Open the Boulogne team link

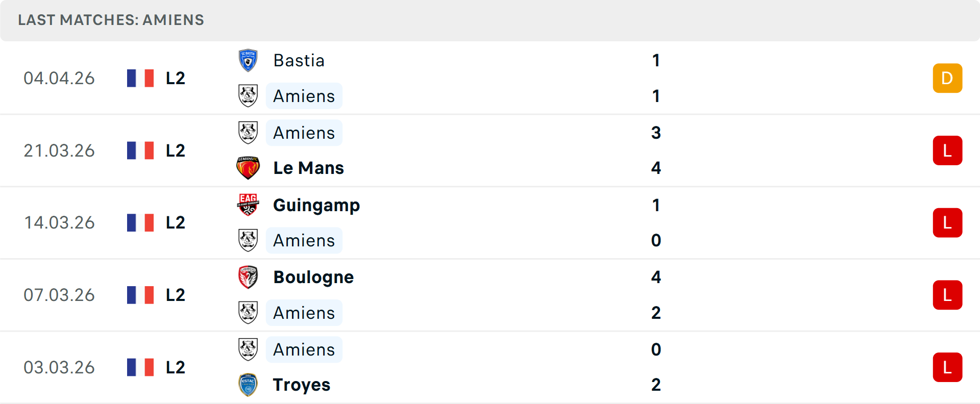(x=313, y=277)
